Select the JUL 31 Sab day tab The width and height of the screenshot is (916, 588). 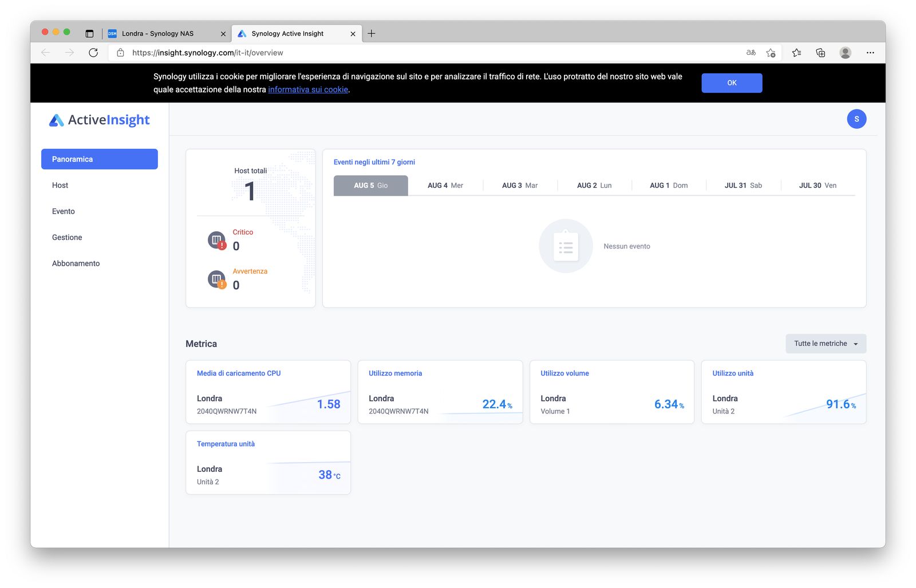pyautogui.click(x=743, y=186)
